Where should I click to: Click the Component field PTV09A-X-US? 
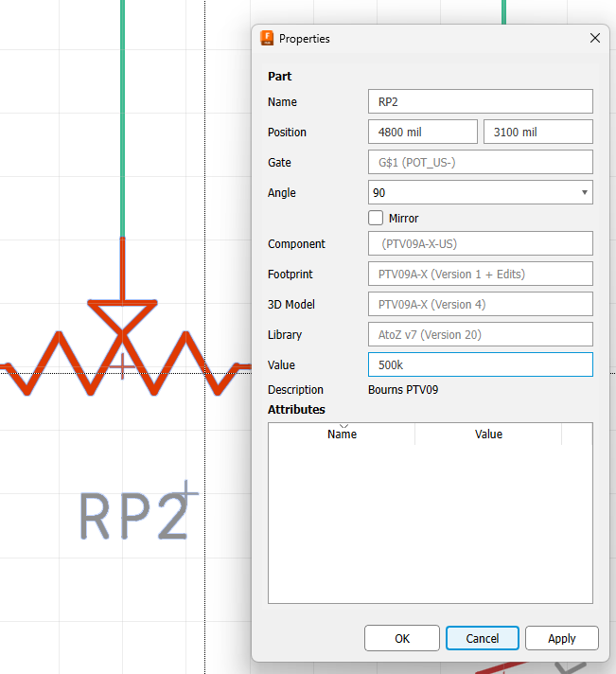coord(481,243)
